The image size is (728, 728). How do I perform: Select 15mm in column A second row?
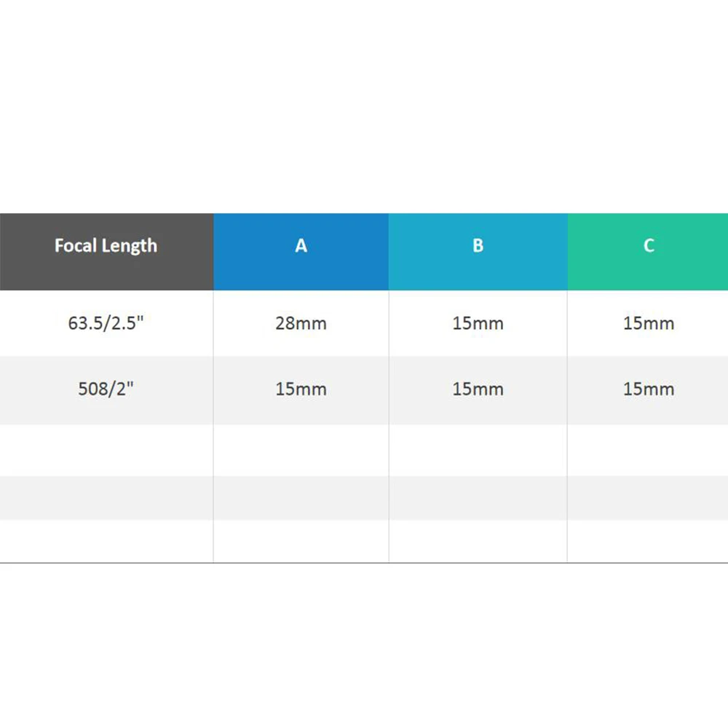(301, 389)
